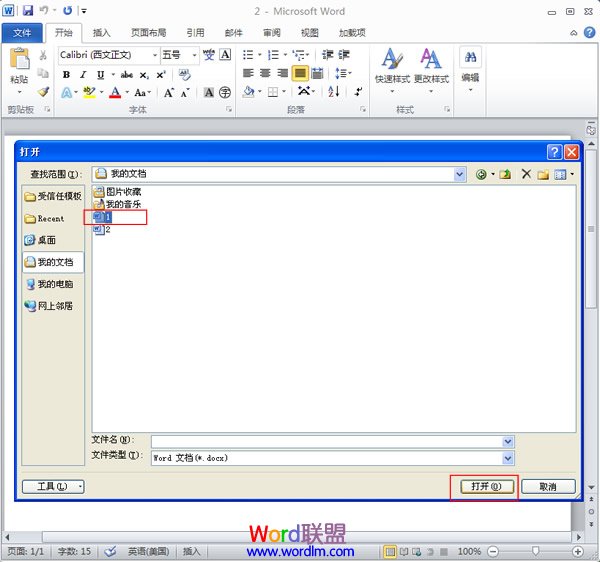Adjust the zoom slider in status bar
Image resolution: width=600 pixels, height=562 pixels.
(535, 551)
